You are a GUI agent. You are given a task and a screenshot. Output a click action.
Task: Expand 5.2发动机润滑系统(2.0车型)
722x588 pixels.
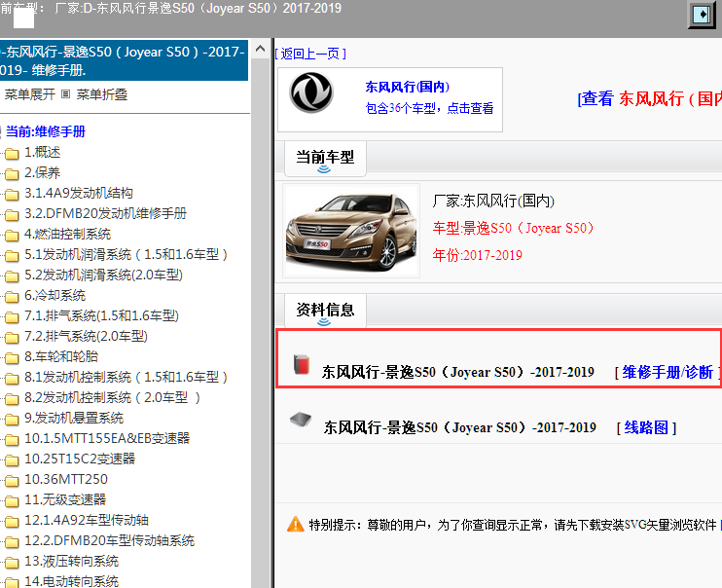point(103,275)
